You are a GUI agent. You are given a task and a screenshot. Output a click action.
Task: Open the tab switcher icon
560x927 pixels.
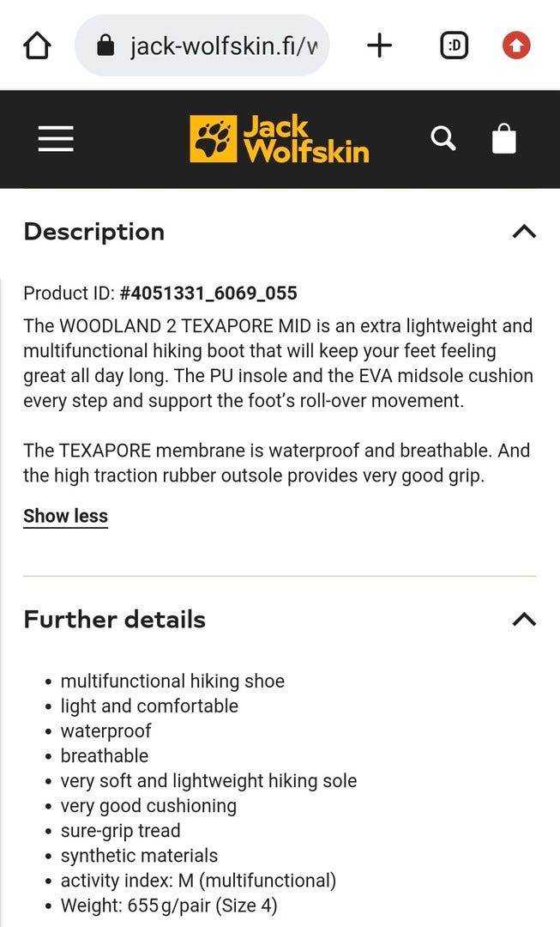tap(454, 46)
